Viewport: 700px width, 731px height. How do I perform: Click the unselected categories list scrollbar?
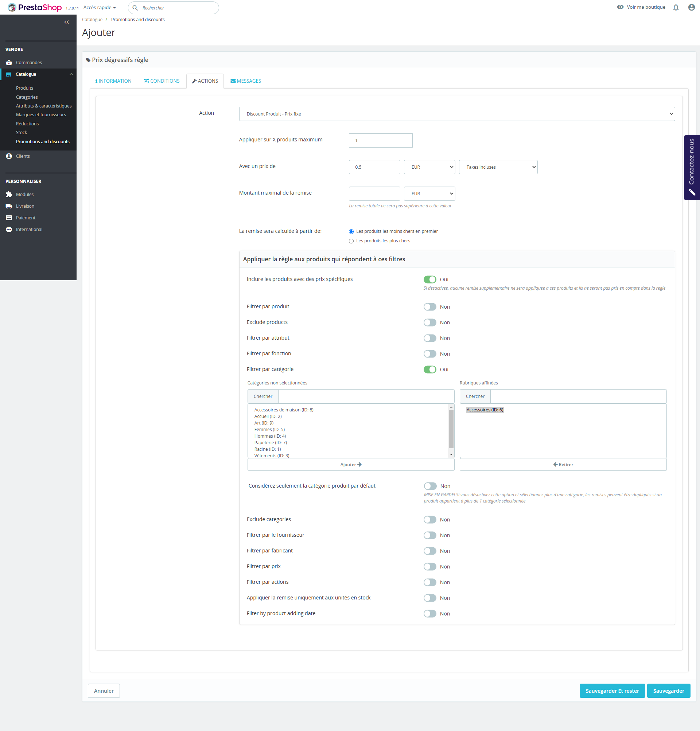(x=451, y=429)
